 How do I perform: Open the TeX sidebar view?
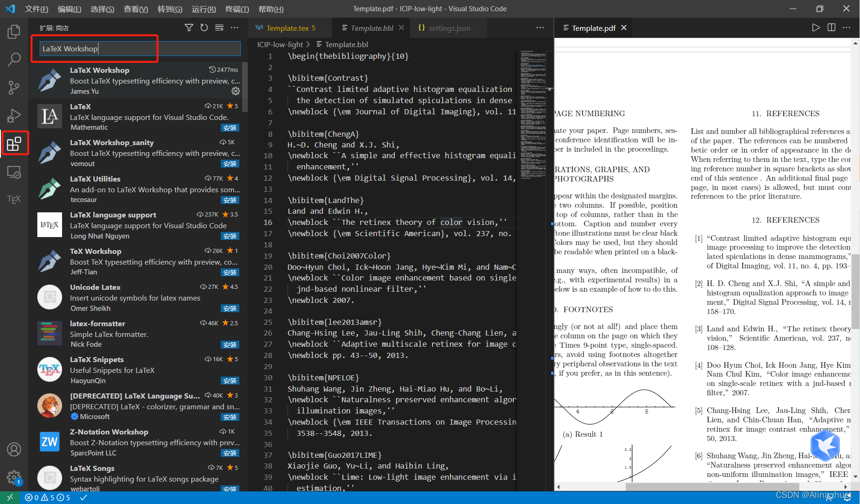14,199
